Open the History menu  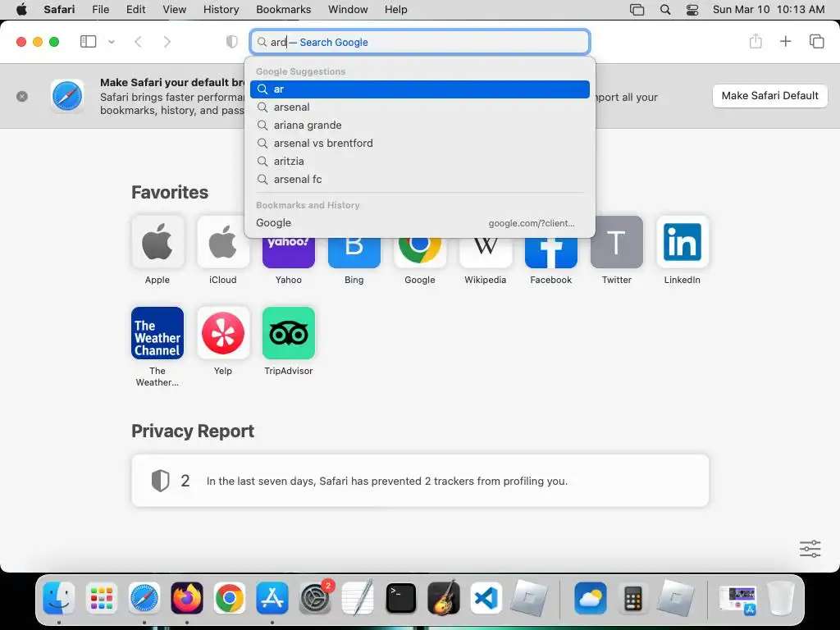(221, 10)
